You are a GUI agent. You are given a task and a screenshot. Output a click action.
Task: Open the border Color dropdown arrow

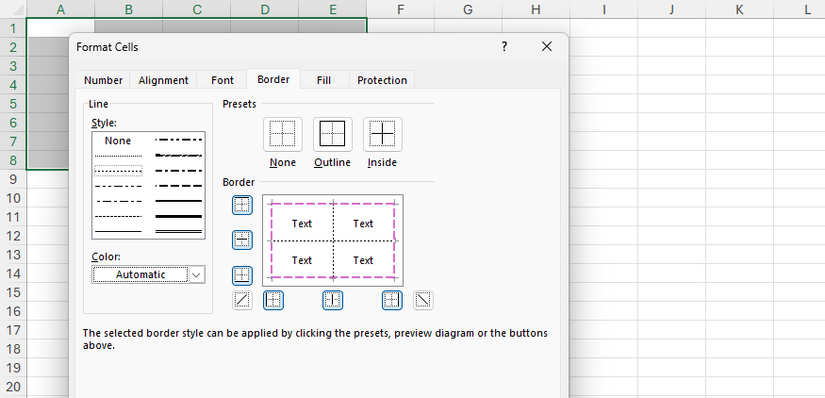pos(197,274)
